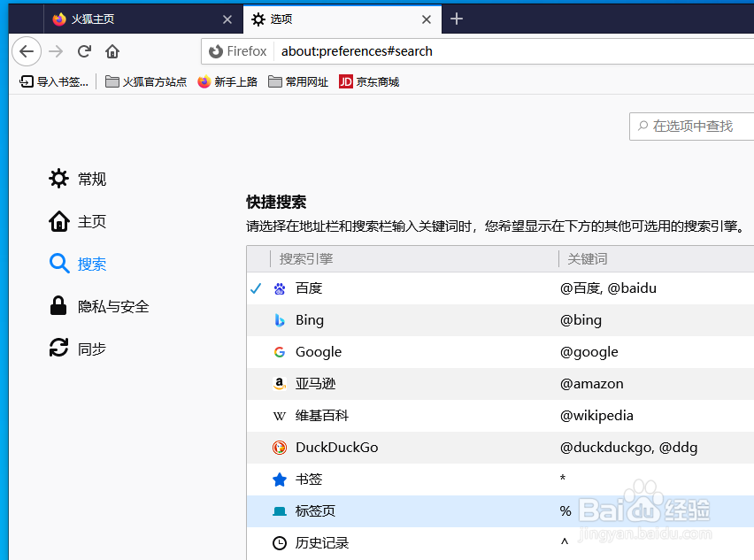Select the DuckDuckGo search engine row
Viewport: 754px width, 560px height.
500,448
